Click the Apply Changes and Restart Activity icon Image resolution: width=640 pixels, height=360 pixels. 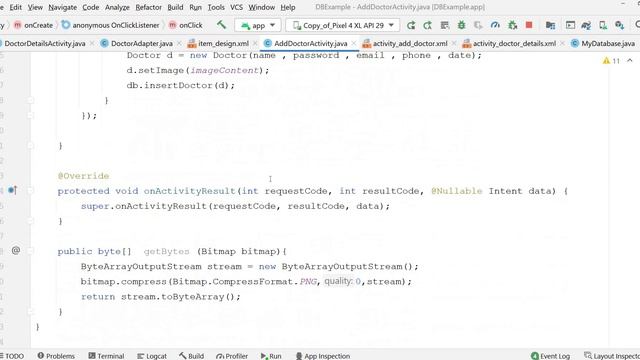[411, 25]
